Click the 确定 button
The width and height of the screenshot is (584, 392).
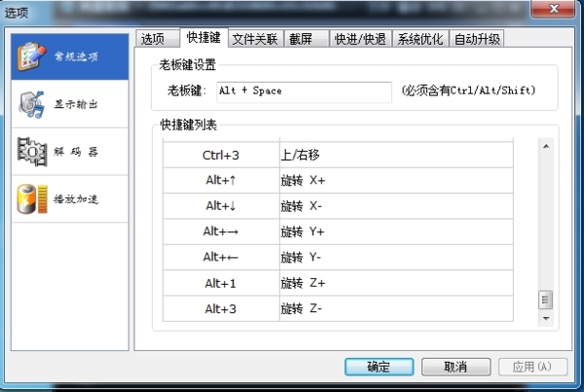coord(379,367)
